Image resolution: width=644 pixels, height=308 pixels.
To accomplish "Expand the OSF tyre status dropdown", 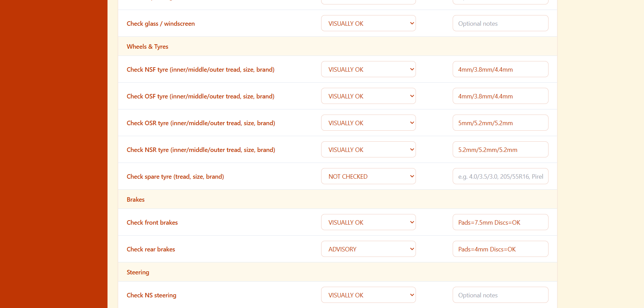I will (368, 96).
